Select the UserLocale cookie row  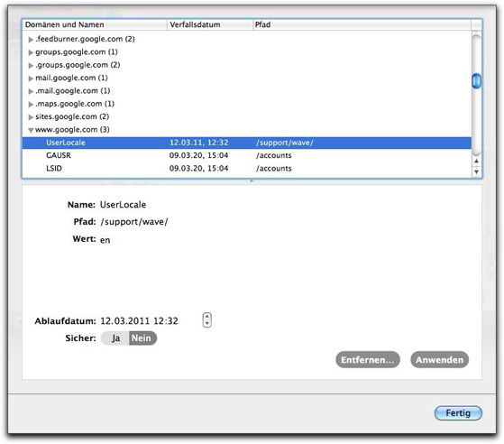(246, 143)
